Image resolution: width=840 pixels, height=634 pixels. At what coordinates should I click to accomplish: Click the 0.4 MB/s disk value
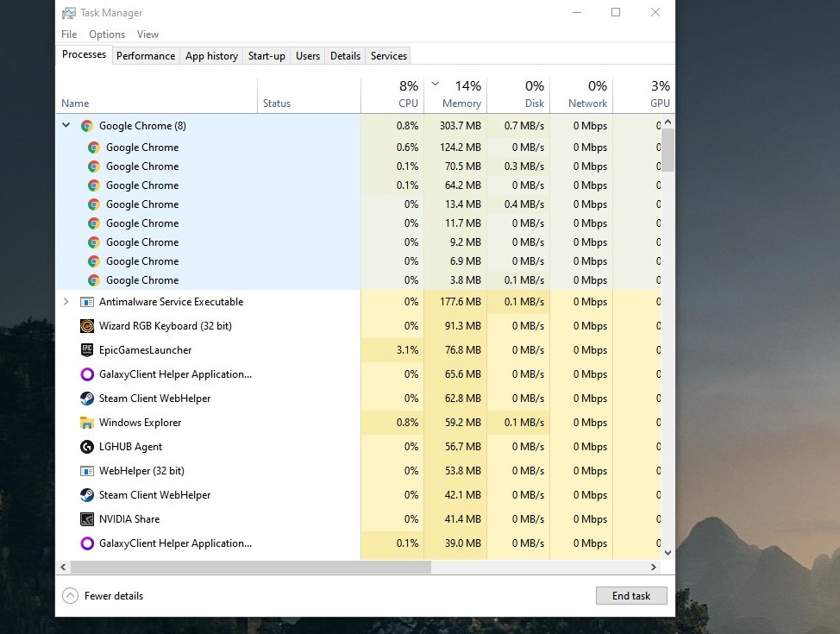click(x=524, y=204)
